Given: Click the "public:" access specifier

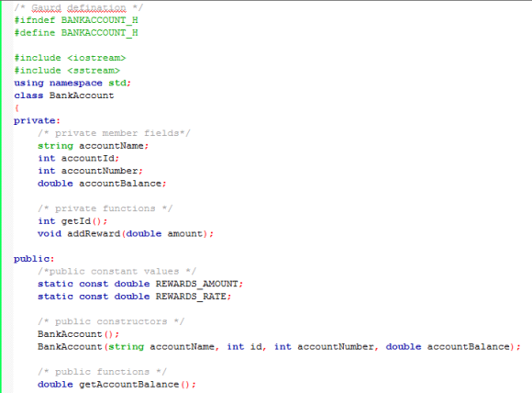Looking at the screenshot, I should click(34, 259).
